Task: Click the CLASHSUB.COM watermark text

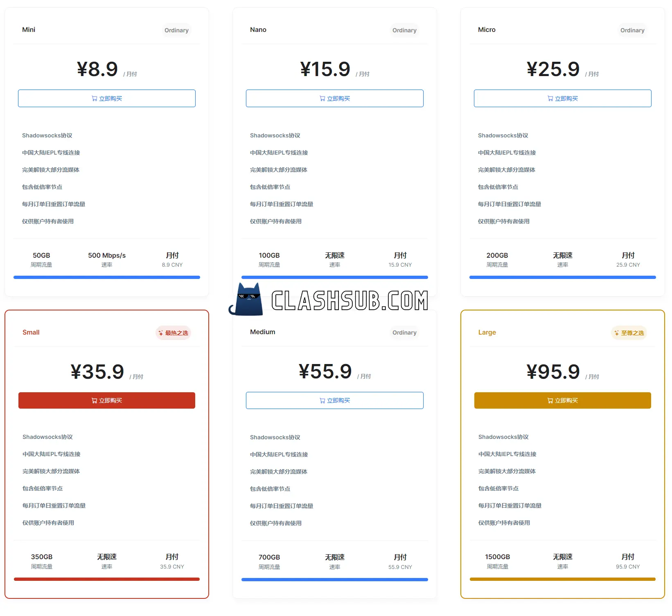Action: 350,301
